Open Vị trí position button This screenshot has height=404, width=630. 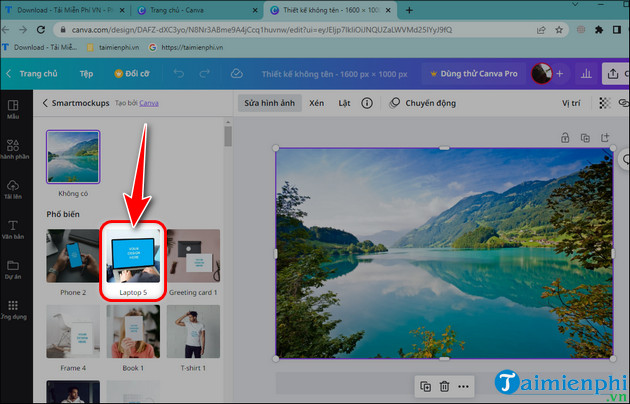[x=571, y=103]
